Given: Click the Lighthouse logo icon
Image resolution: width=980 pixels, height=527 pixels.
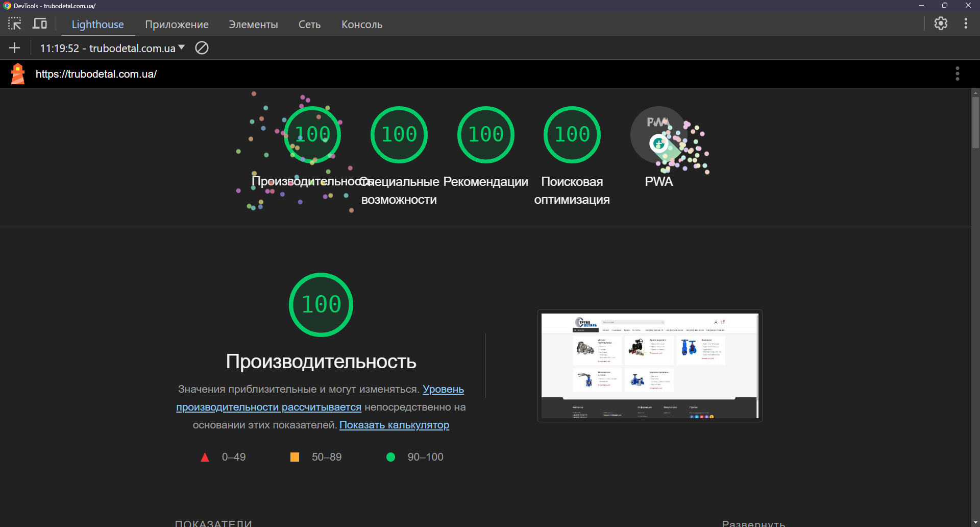Looking at the screenshot, I should pyautogui.click(x=18, y=74).
